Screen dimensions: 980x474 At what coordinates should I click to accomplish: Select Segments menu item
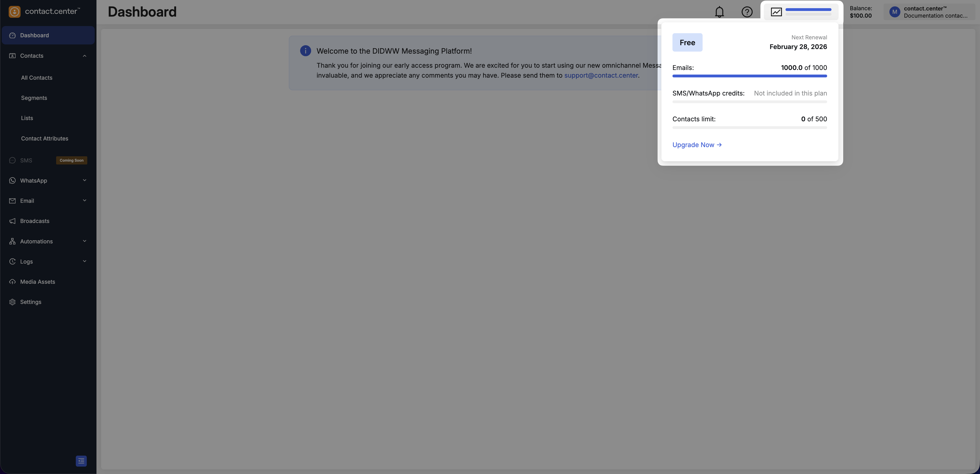click(34, 98)
